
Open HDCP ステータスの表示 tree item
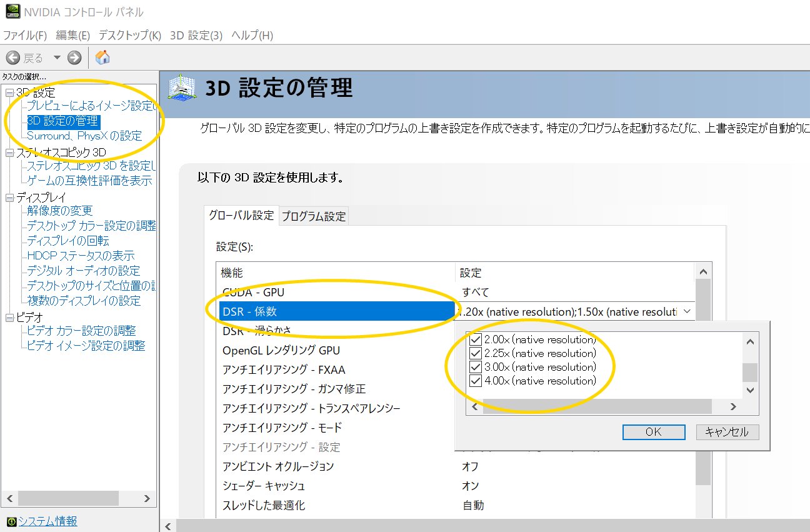coord(81,256)
